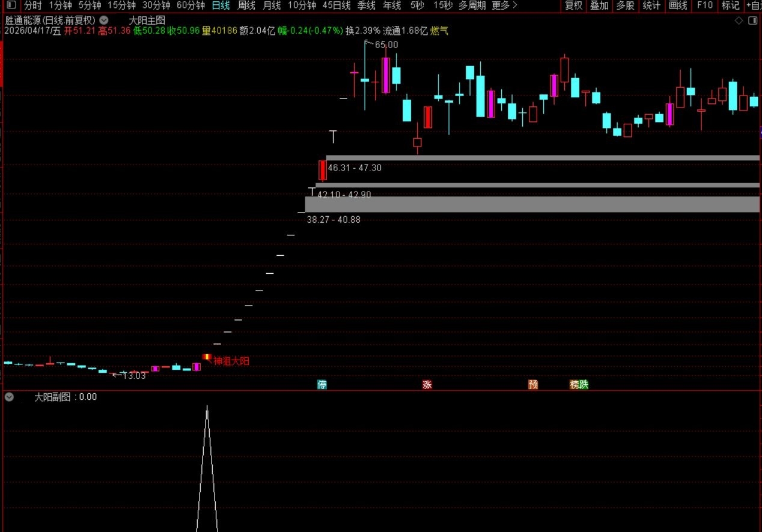Select the 1分钟 period tab
Screen dimensions: 762x532
click(60, 5)
